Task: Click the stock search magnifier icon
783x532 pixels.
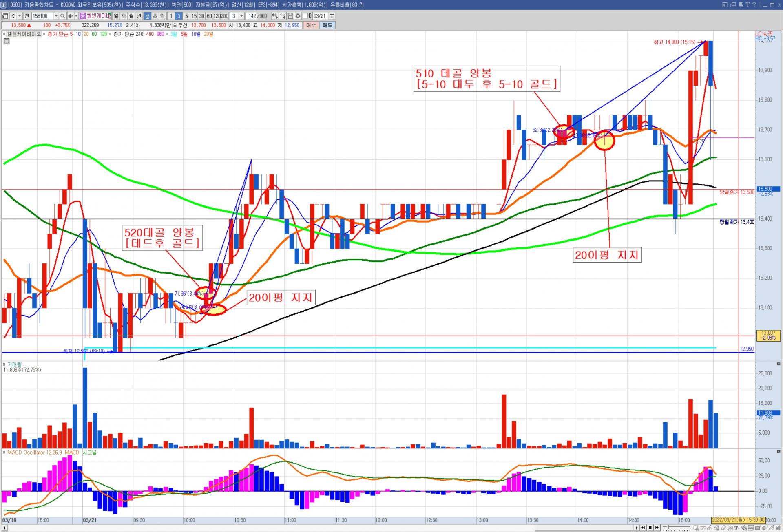Action: [x=62, y=16]
